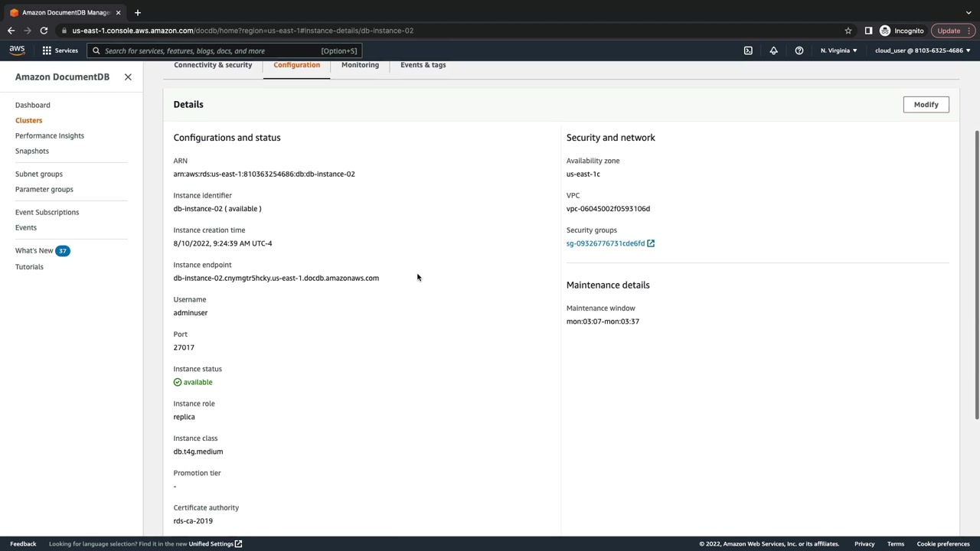Click the availability zone us-east-1c

pos(583,174)
